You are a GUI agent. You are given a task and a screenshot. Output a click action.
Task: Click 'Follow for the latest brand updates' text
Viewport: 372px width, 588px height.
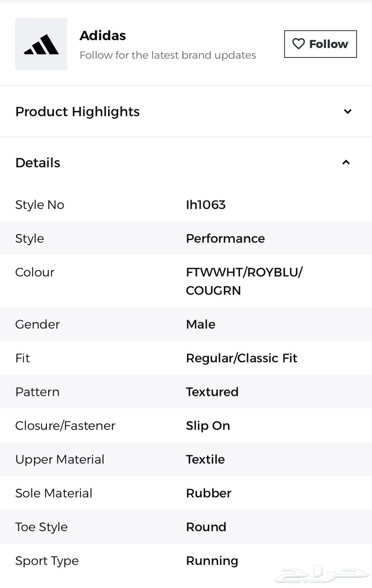[167, 55]
